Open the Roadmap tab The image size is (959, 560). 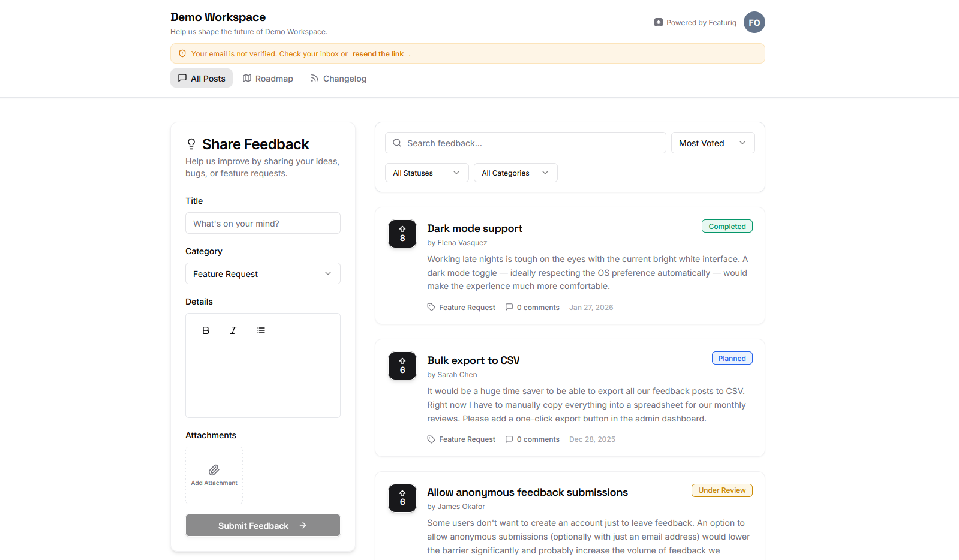pyautogui.click(x=267, y=78)
